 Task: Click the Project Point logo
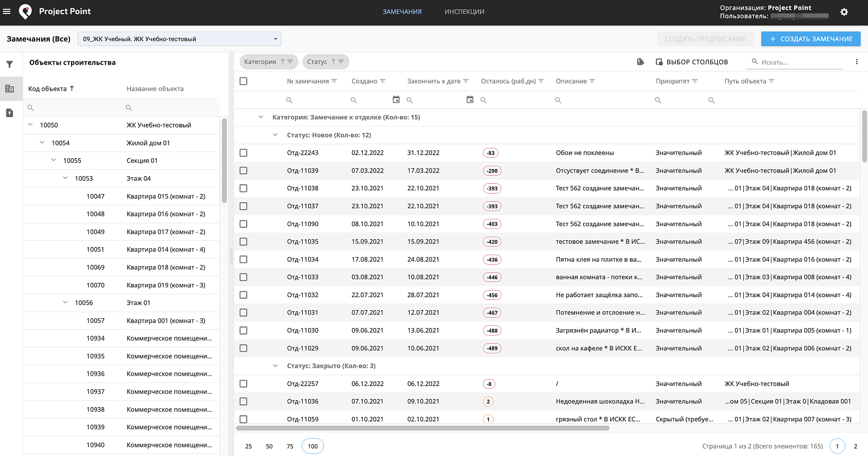tap(25, 11)
